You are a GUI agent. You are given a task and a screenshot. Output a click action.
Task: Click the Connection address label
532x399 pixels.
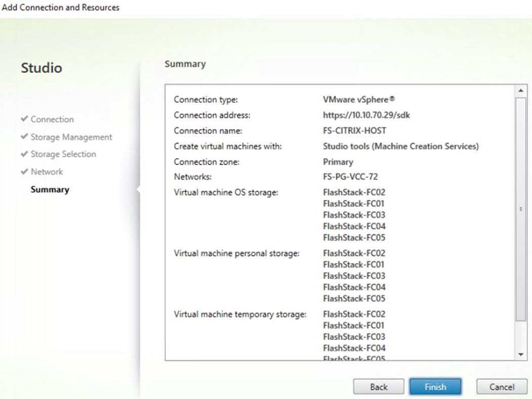click(x=212, y=115)
